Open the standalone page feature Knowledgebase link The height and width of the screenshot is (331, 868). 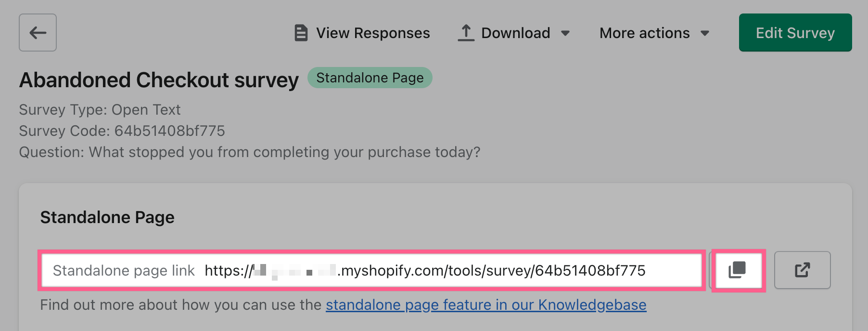(x=486, y=305)
